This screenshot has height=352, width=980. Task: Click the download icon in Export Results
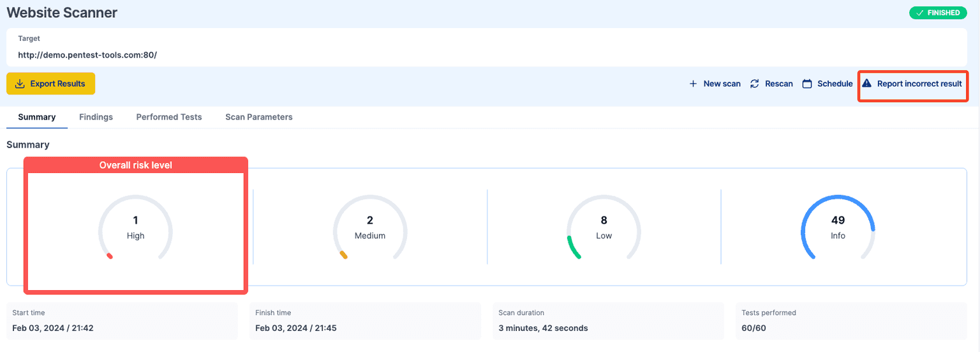pyautogui.click(x=20, y=84)
